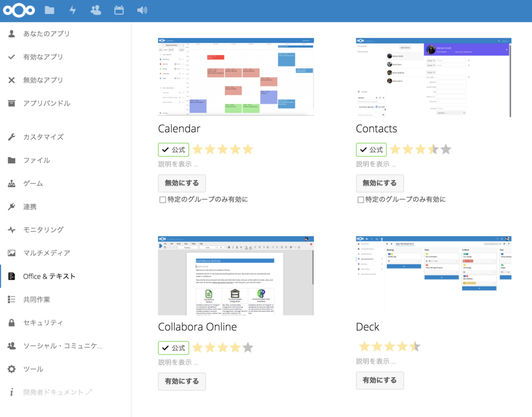Open the Contacts app screenshot thumbnail
Image resolution: width=532 pixels, height=417 pixels.
(x=434, y=77)
